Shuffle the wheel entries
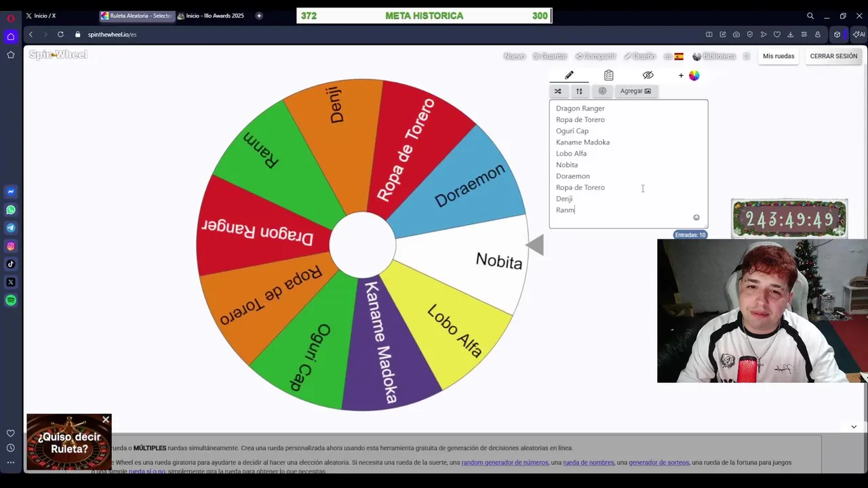 [x=558, y=91]
